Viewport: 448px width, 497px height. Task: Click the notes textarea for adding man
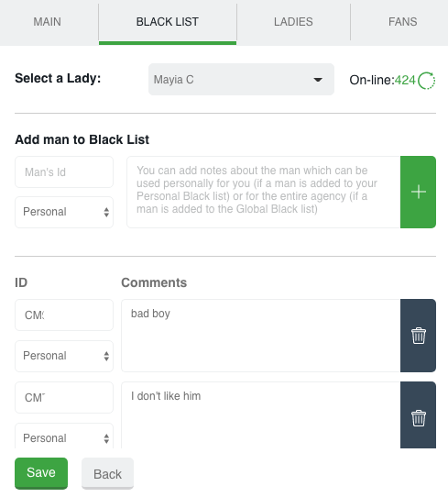click(264, 192)
